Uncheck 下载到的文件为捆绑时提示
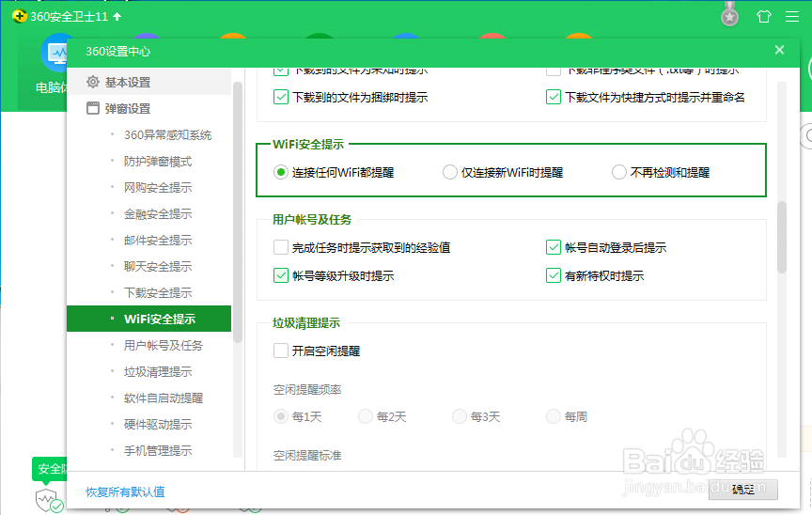The image size is (812, 515). pos(281,98)
